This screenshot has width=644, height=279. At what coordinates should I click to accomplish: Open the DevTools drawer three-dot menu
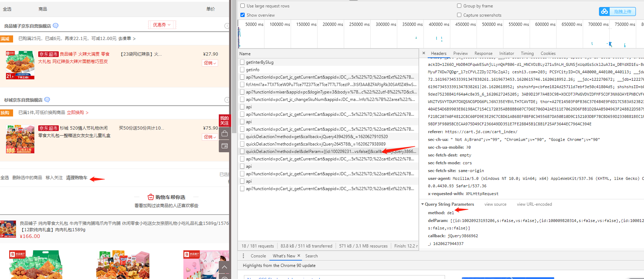[243, 256]
